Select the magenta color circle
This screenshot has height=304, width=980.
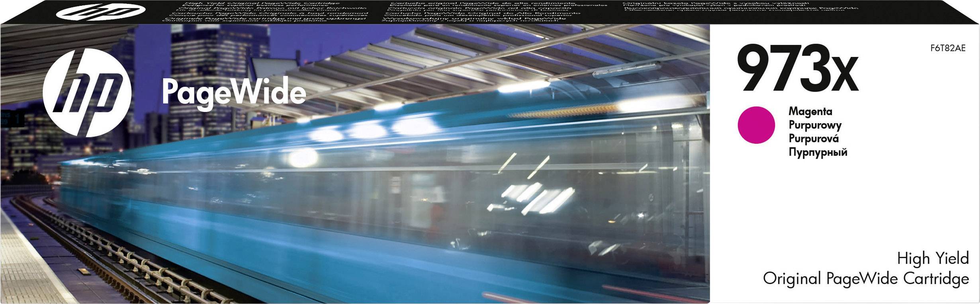756,125
